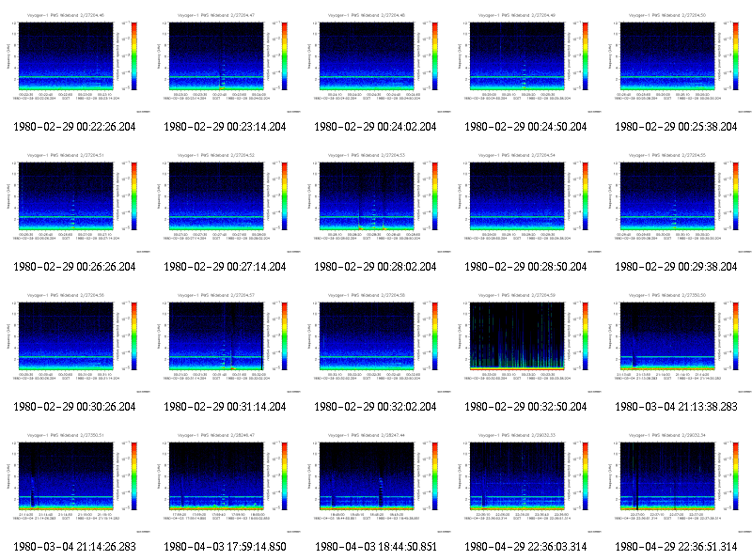The width and height of the screenshot is (752, 560).
Task: Click caption text 1980-02-29 00:29:38.204
Action: [x=676, y=267]
